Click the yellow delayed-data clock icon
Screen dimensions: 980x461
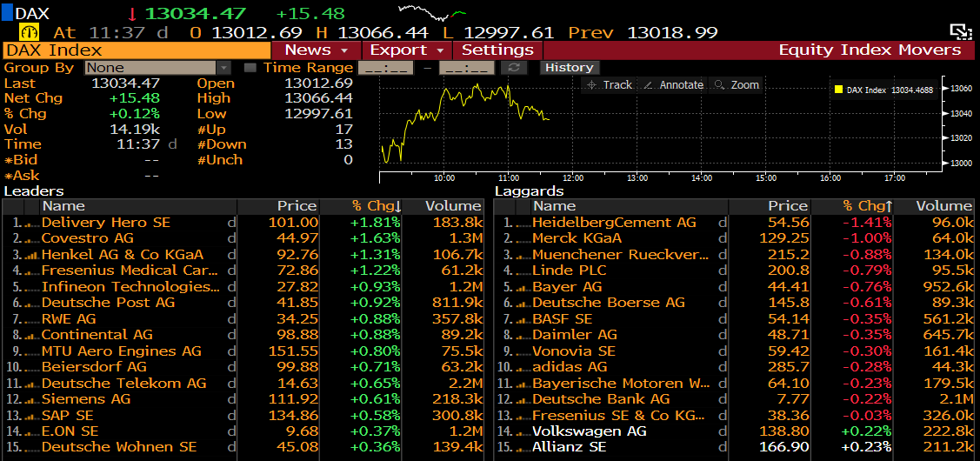tap(30, 32)
